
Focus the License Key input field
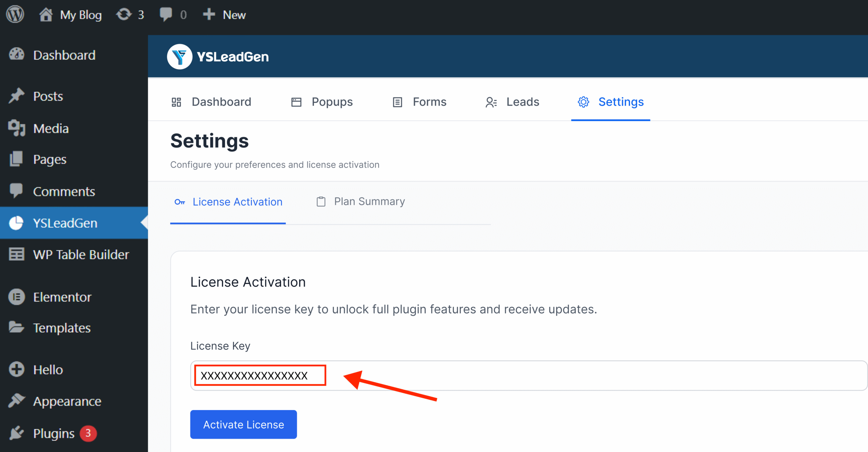(529, 375)
